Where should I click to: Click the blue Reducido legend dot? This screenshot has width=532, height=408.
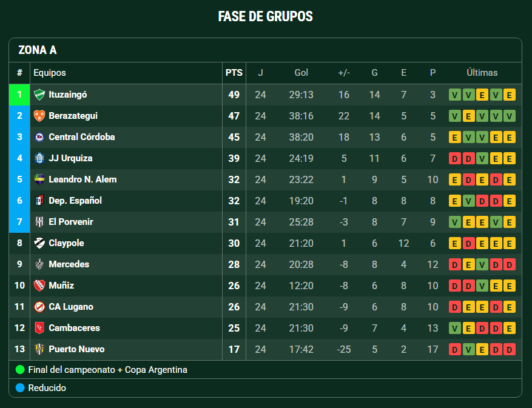[x=20, y=387]
